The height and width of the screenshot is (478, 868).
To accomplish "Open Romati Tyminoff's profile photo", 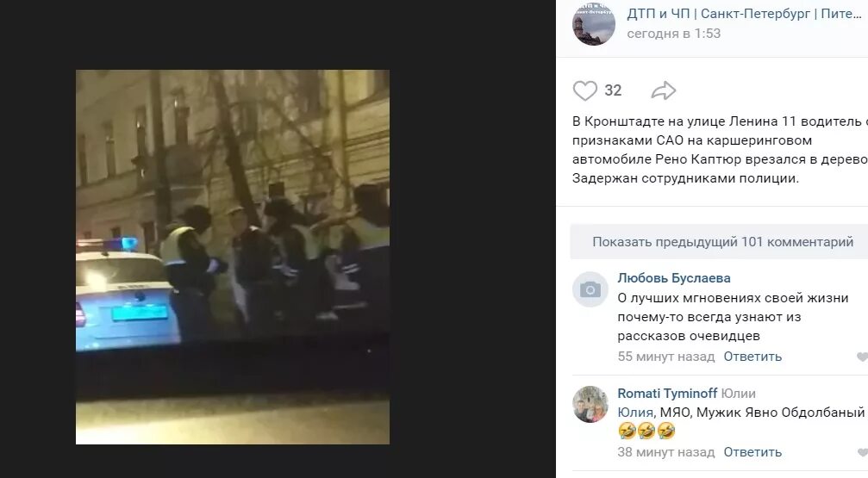I will point(590,405).
